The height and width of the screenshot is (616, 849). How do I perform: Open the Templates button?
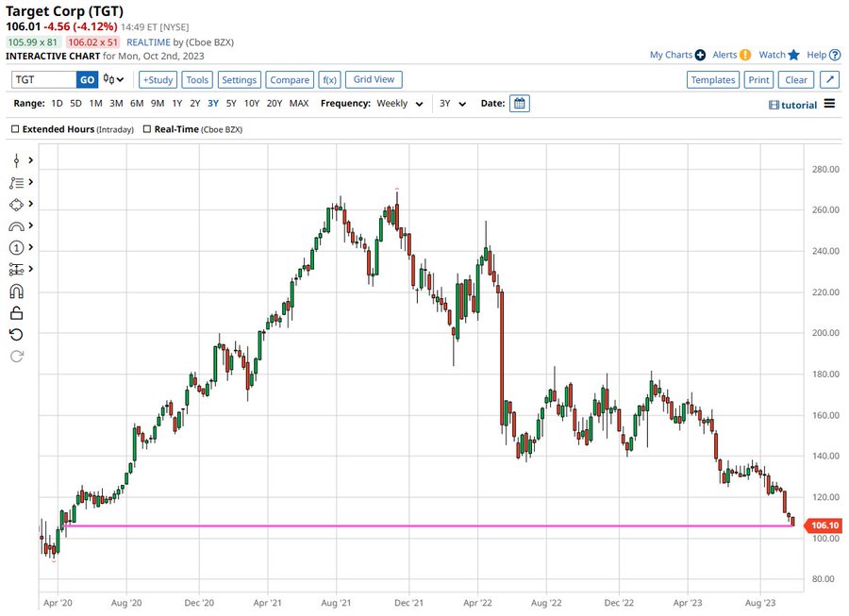point(713,79)
